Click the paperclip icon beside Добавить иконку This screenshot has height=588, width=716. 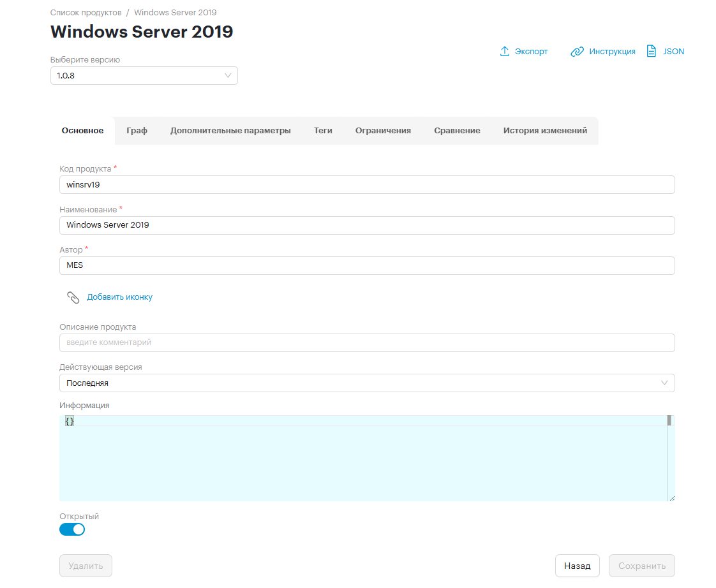[73, 297]
